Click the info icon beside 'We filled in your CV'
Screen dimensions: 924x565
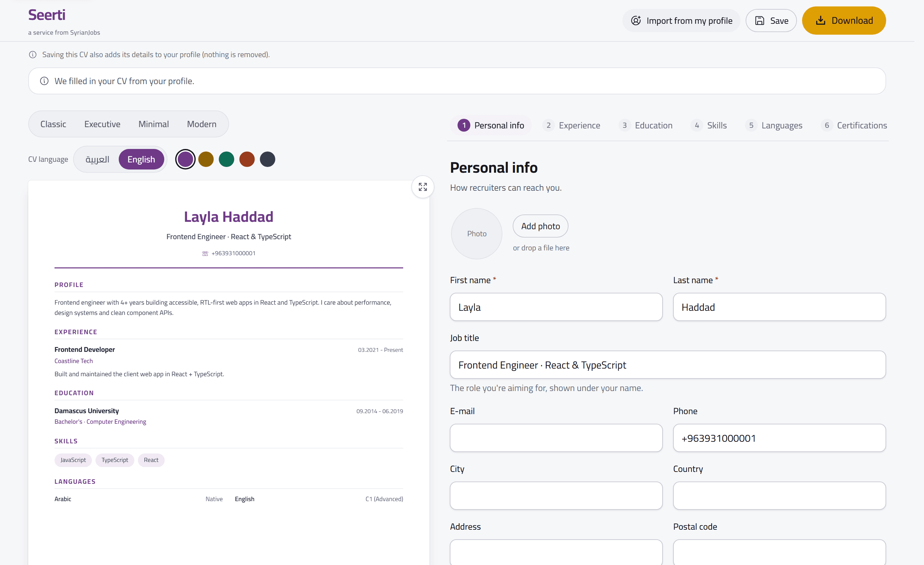(x=44, y=81)
